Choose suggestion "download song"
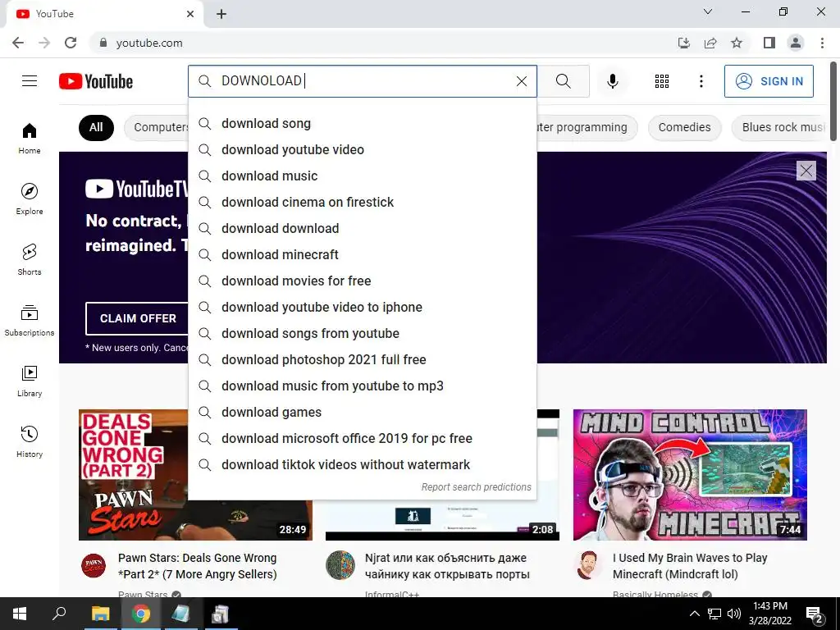The height and width of the screenshot is (630, 840). point(362,123)
